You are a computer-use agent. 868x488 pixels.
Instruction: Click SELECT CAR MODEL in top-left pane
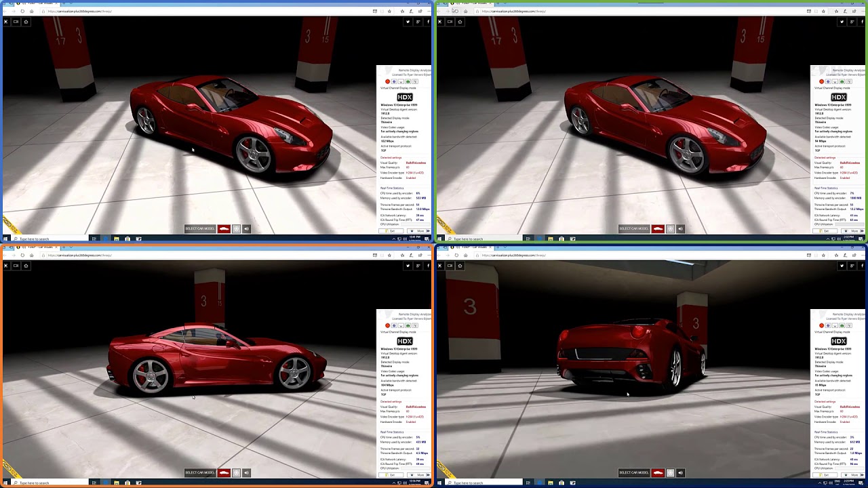(x=200, y=228)
